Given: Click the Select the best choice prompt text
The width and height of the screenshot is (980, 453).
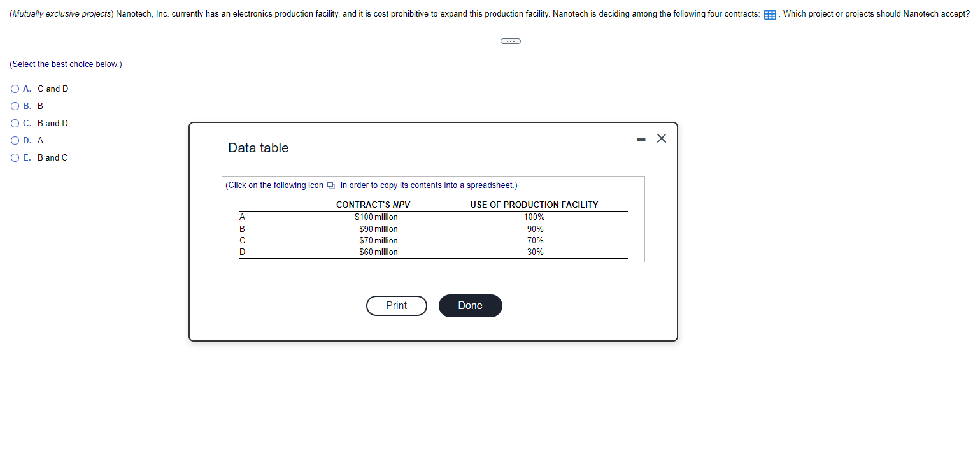Looking at the screenshot, I should tap(66, 64).
